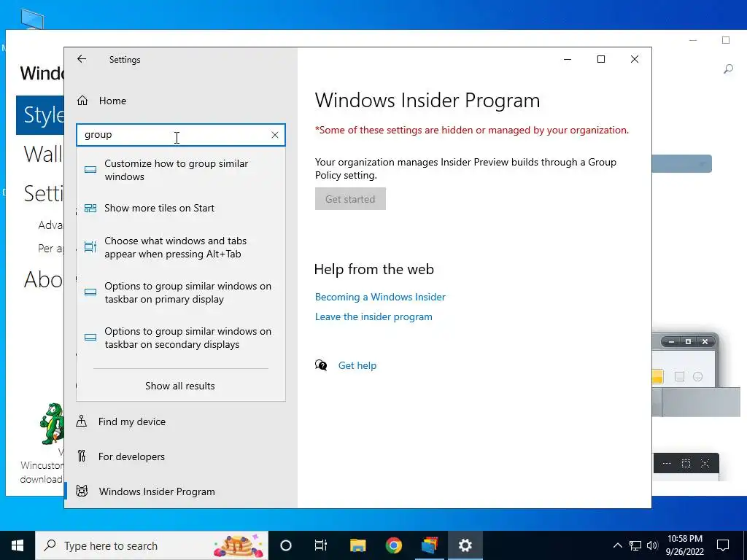Click the Alt+Tab result icon
The height and width of the screenshot is (560, 747).
tap(90, 247)
